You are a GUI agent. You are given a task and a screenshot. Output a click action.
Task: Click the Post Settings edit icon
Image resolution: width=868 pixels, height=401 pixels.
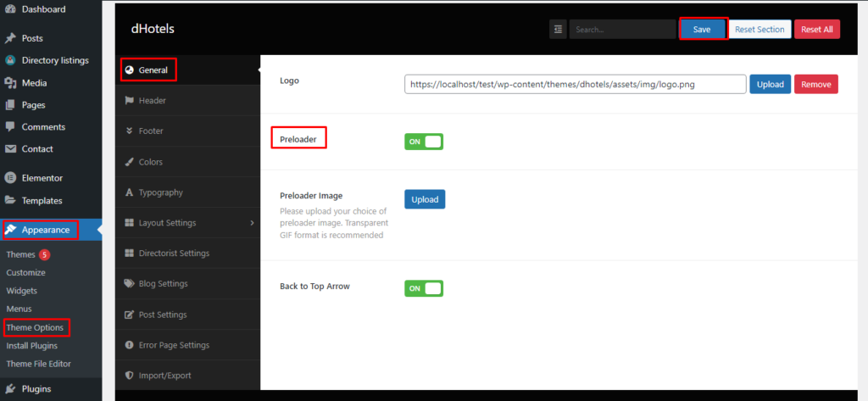129,315
